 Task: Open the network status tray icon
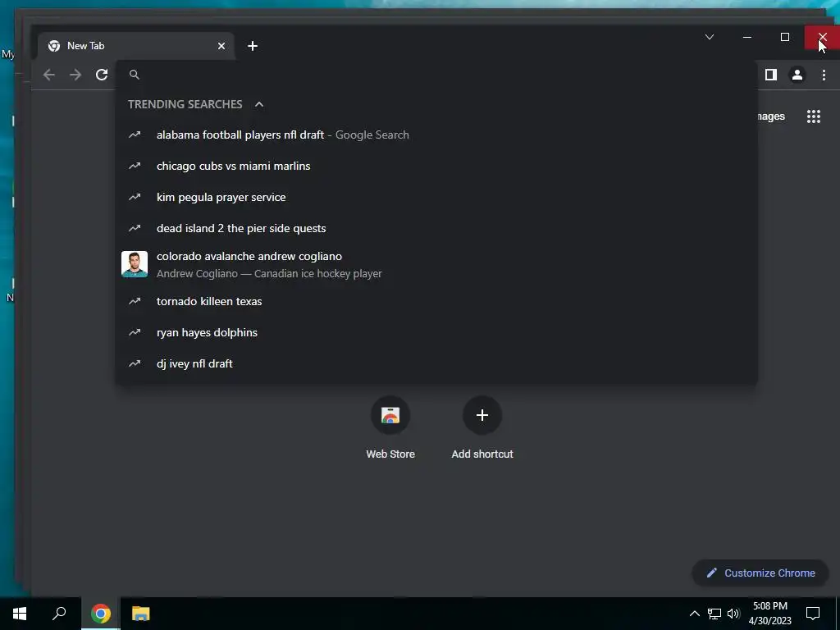[714, 614]
